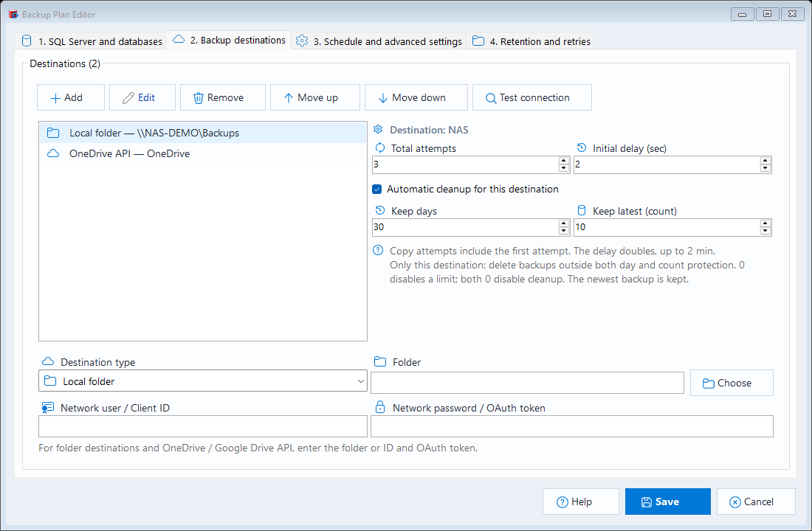Click the plus icon on Add button
The width and height of the screenshot is (812, 531).
click(x=55, y=98)
